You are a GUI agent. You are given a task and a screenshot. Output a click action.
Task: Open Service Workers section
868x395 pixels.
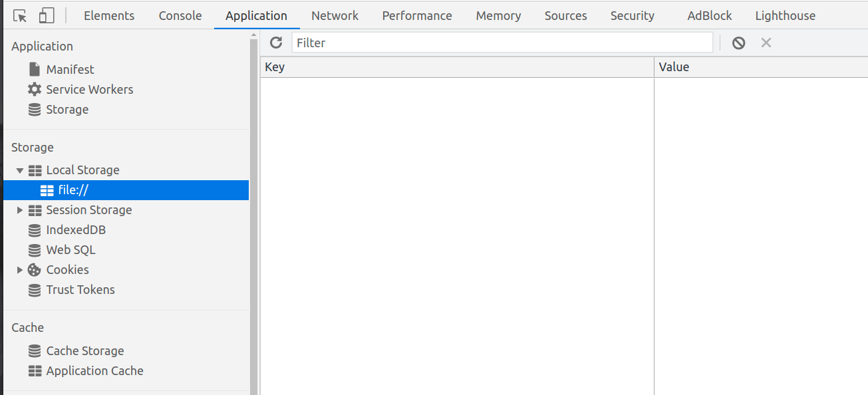(89, 89)
